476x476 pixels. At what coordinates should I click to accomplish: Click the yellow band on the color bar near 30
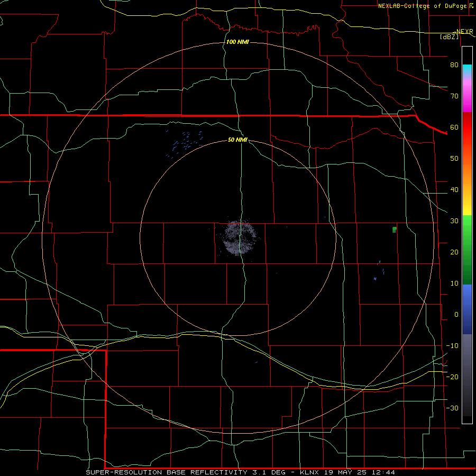(x=467, y=210)
